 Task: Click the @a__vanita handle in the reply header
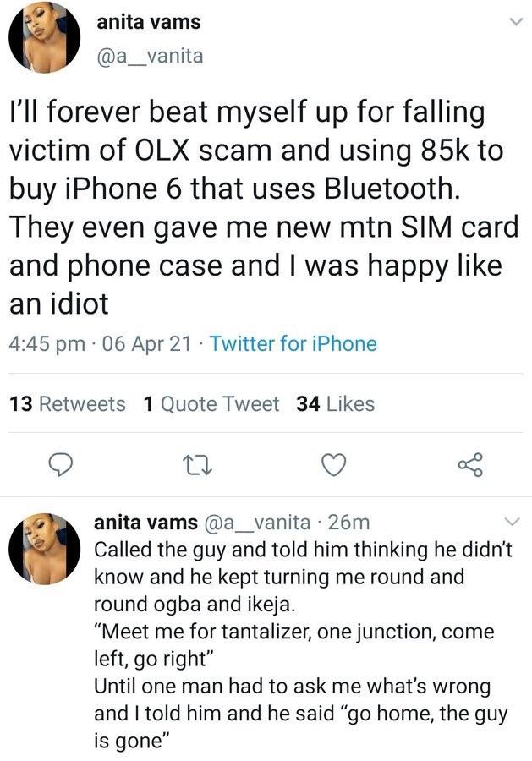point(259,523)
